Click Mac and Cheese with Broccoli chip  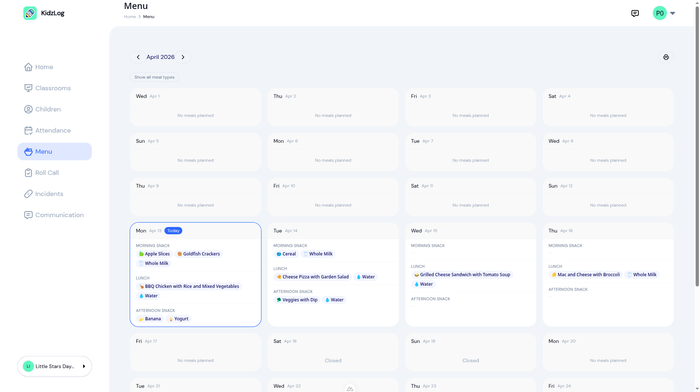pos(586,275)
